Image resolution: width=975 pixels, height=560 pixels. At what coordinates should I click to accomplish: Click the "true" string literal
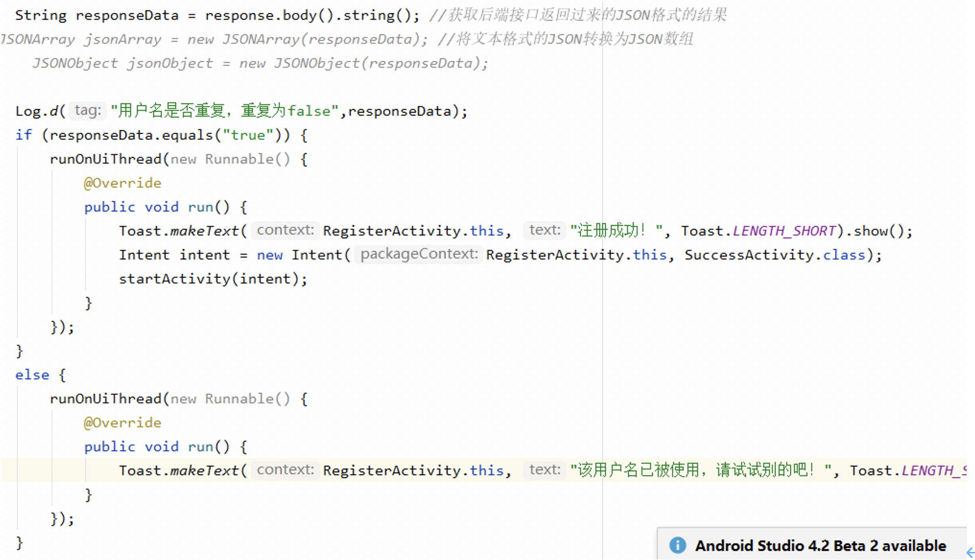pyautogui.click(x=248, y=135)
